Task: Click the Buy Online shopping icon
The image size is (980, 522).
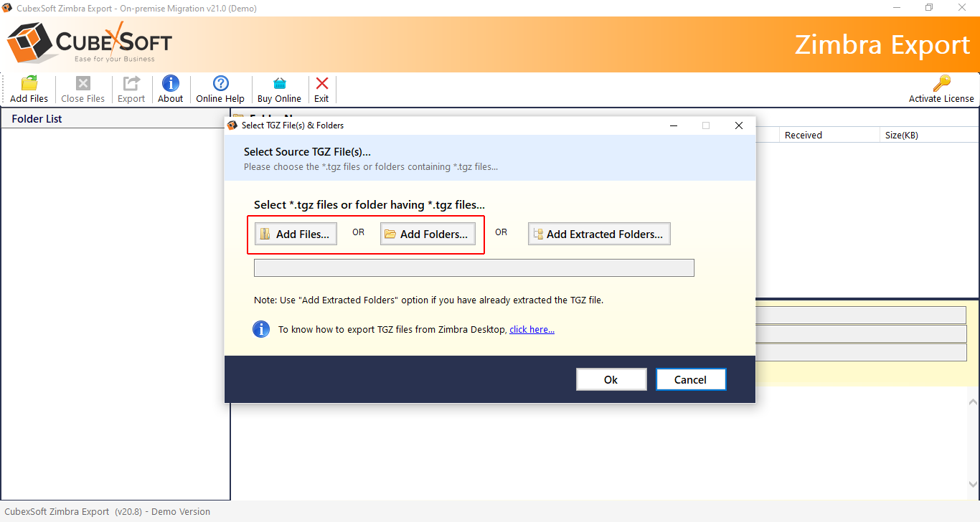Action: point(279,83)
